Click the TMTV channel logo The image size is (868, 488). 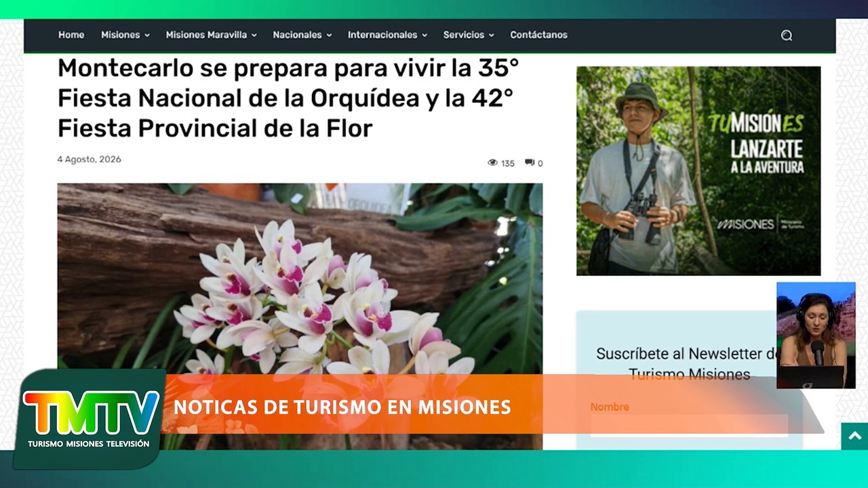click(x=90, y=419)
